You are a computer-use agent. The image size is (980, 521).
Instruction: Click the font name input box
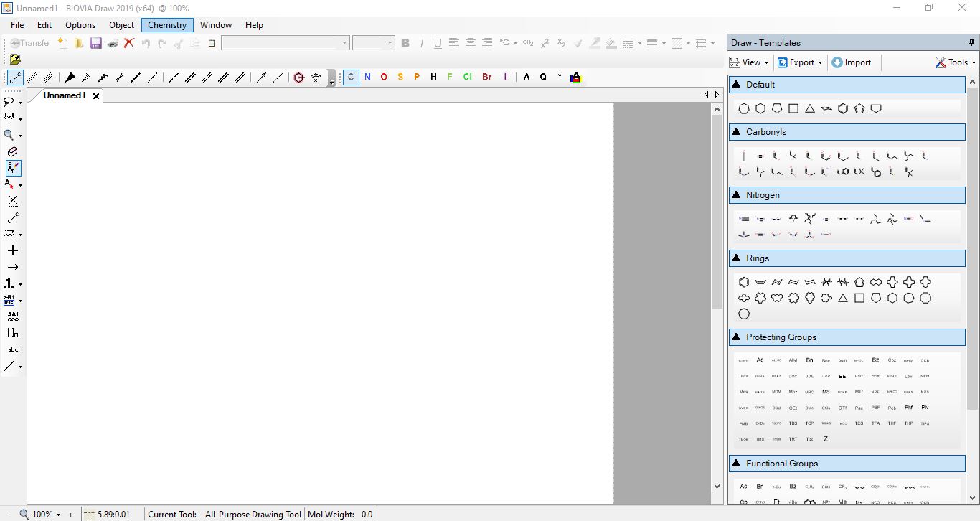click(x=281, y=43)
